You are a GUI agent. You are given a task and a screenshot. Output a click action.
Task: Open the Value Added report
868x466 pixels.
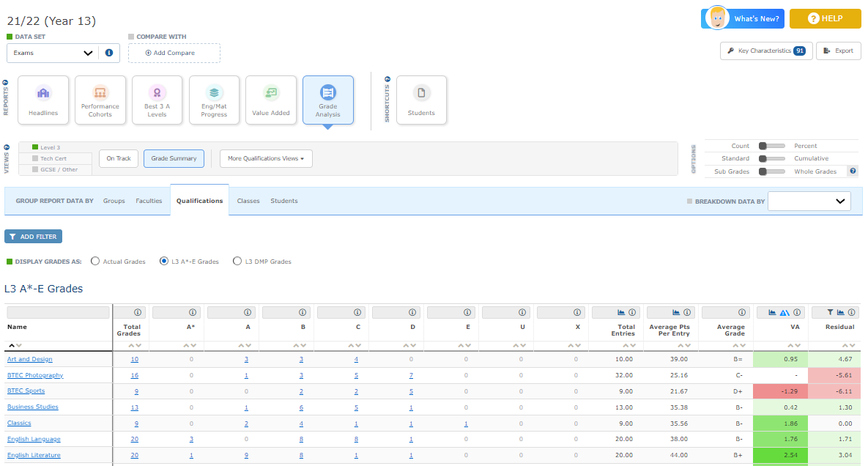coord(271,100)
